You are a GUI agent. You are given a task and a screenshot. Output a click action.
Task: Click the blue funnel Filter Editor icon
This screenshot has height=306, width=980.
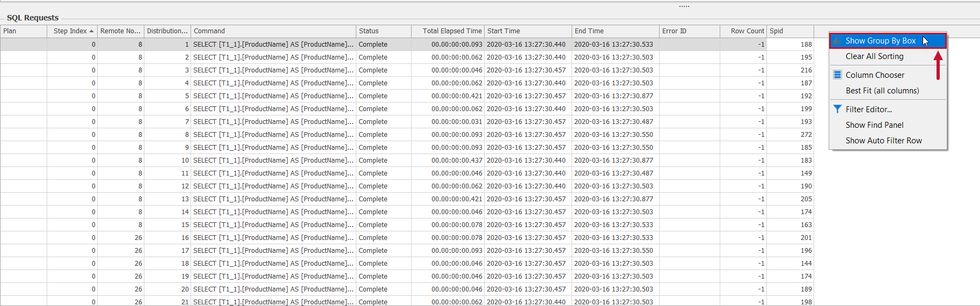837,109
